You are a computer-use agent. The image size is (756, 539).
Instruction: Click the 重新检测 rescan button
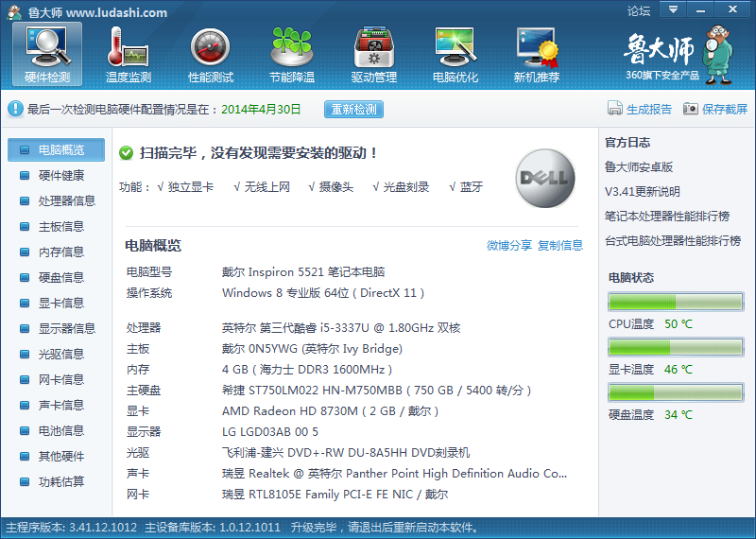click(353, 109)
